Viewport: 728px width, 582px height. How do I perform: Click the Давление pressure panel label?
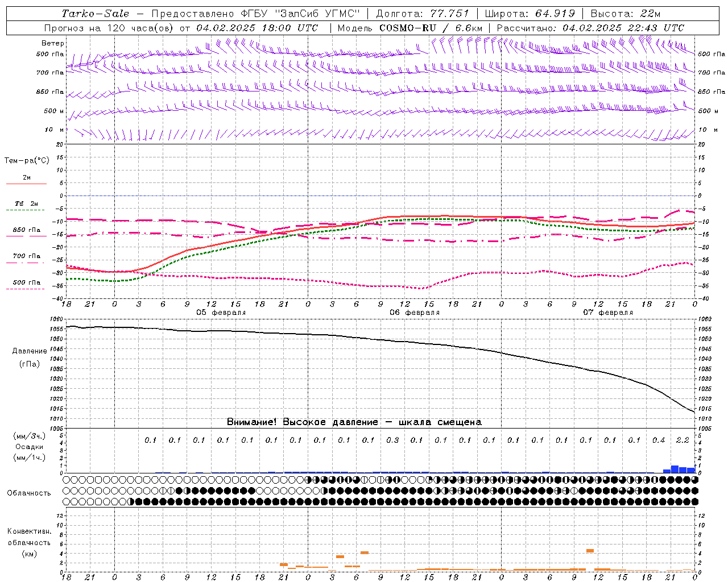pos(30,351)
